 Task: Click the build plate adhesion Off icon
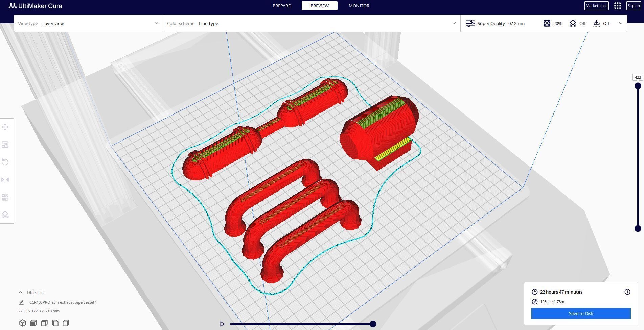tap(597, 23)
